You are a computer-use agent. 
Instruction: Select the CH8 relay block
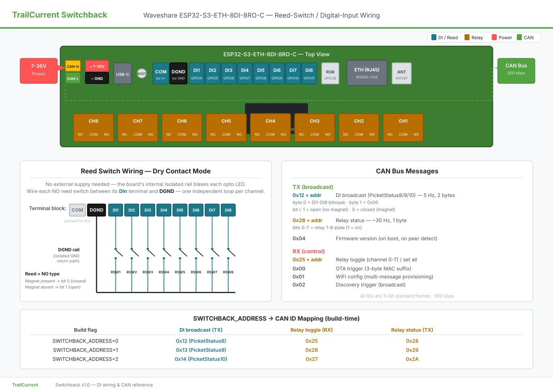93,127
